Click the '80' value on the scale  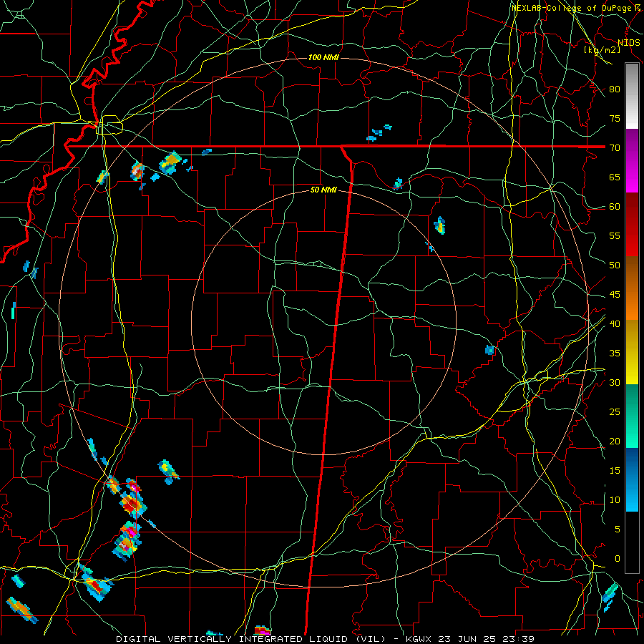[615, 89]
